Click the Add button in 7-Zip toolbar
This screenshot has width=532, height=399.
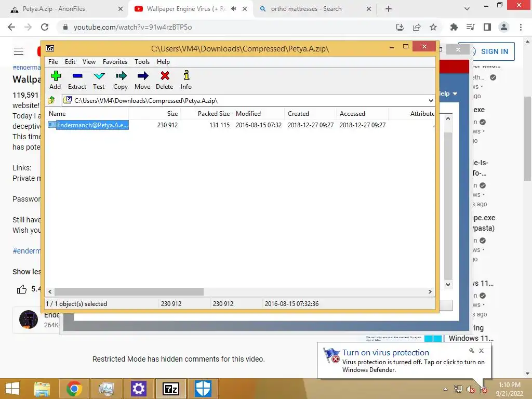click(55, 80)
